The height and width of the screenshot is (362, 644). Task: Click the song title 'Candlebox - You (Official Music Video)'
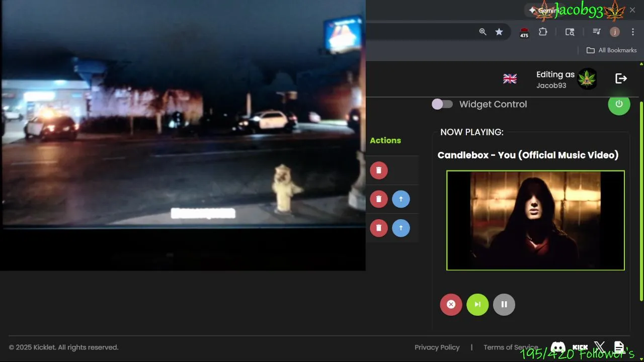click(x=528, y=155)
